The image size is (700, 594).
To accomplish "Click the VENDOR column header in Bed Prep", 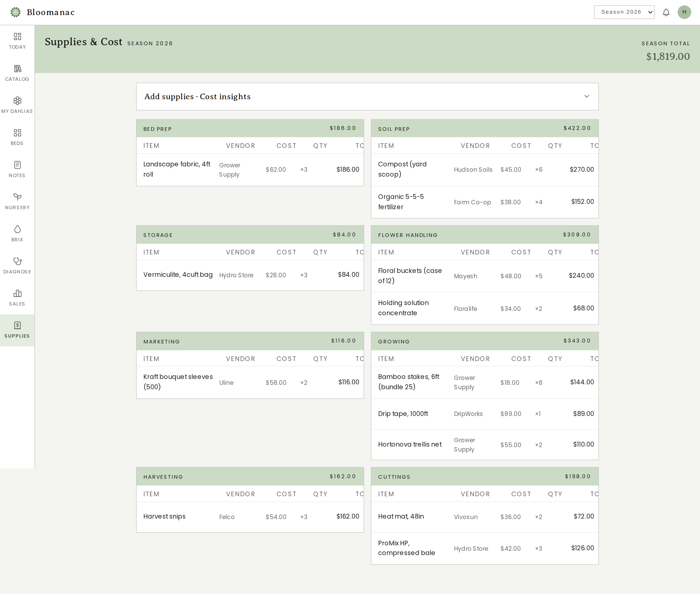I will [x=241, y=146].
